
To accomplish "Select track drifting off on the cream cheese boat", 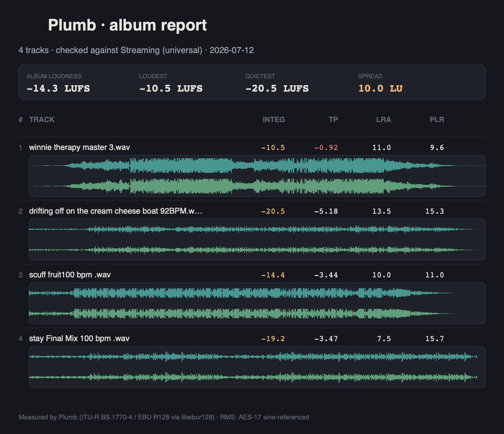I will [x=116, y=211].
